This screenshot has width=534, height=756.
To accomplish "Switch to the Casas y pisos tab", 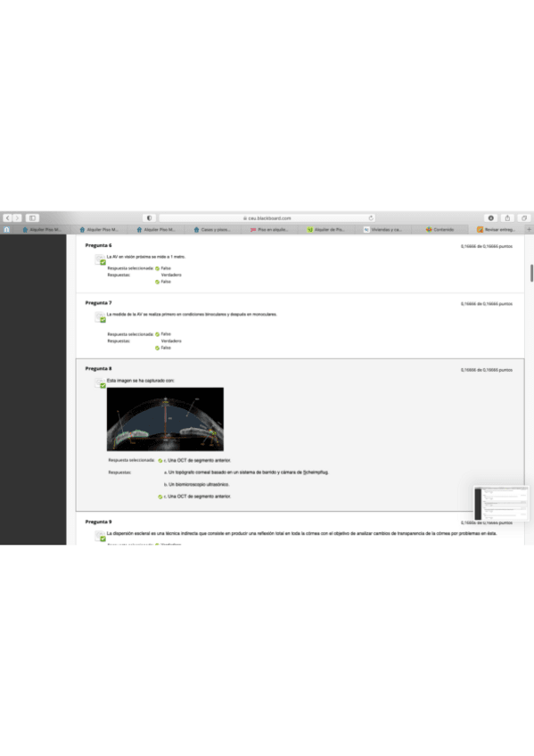I will click(x=212, y=229).
